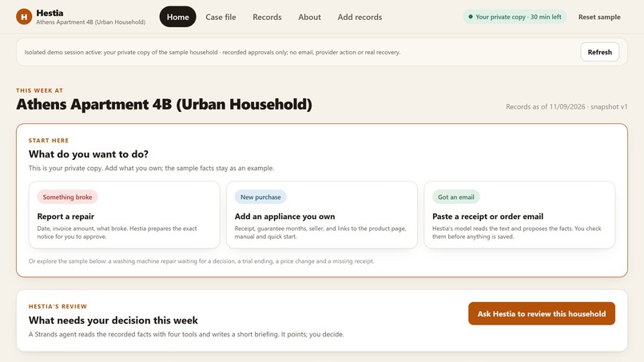Ask Hestia to review this household
The width and height of the screenshot is (644, 362).
point(542,313)
